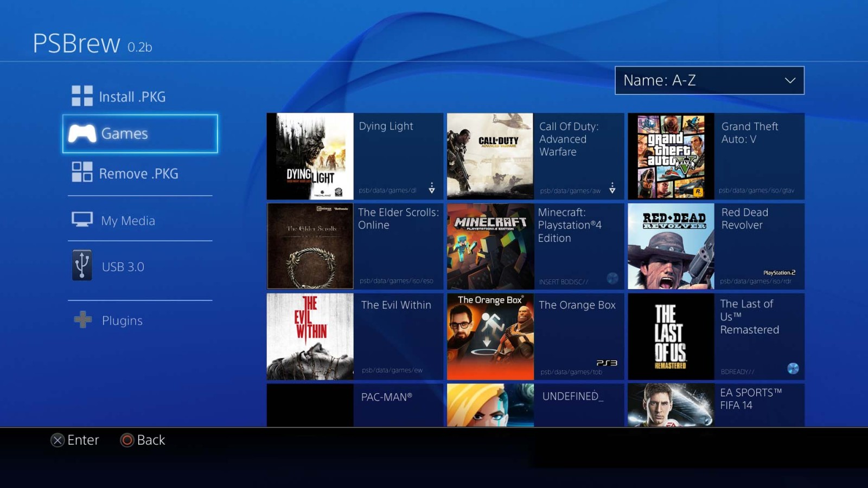Click the 0.2b version label
Viewport: 868px width, 488px height.
(140, 47)
